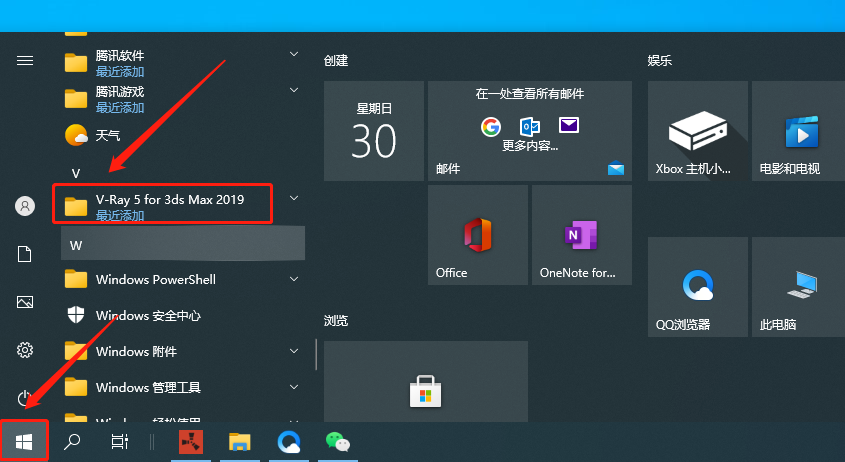Click the app list scrollbar
Screen dimensions: 845x462
coord(316,354)
